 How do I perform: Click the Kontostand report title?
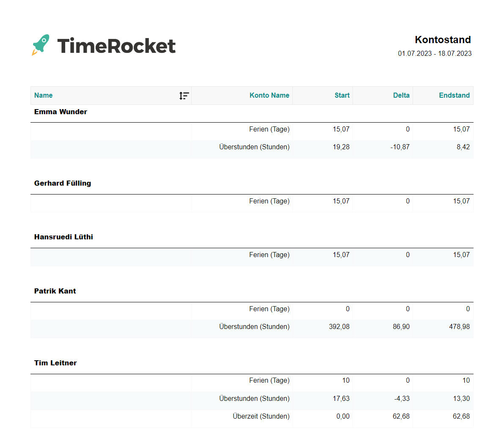[x=443, y=40]
